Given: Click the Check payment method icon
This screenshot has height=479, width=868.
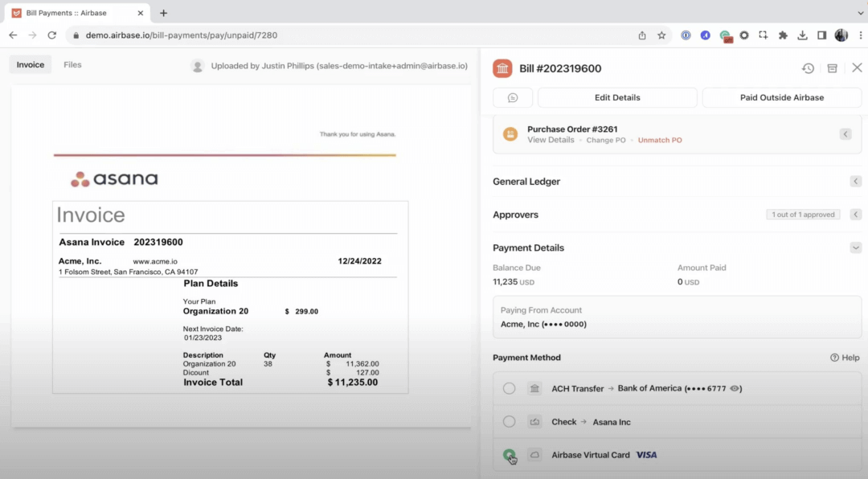Looking at the screenshot, I should [534, 422].
